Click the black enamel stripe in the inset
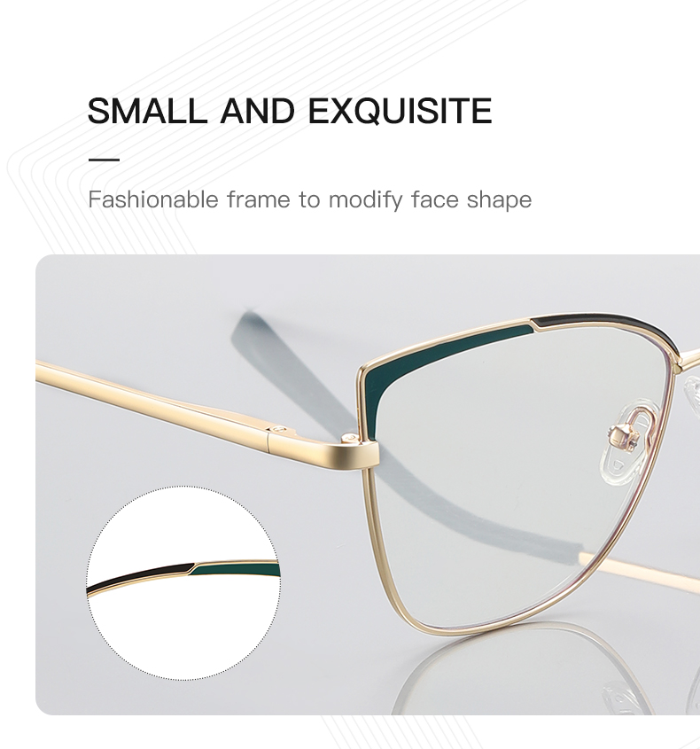 (139, 577)
